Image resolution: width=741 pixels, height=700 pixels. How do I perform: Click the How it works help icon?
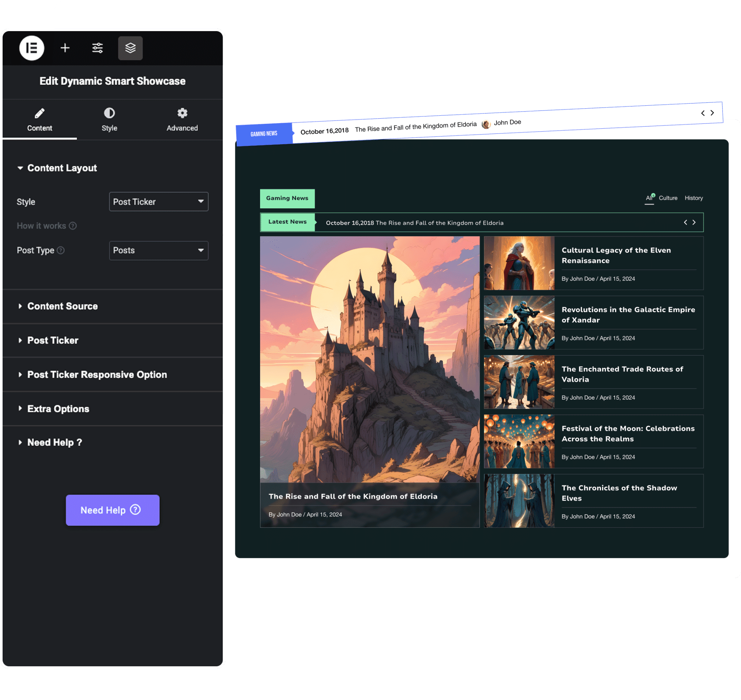point(73,226)
